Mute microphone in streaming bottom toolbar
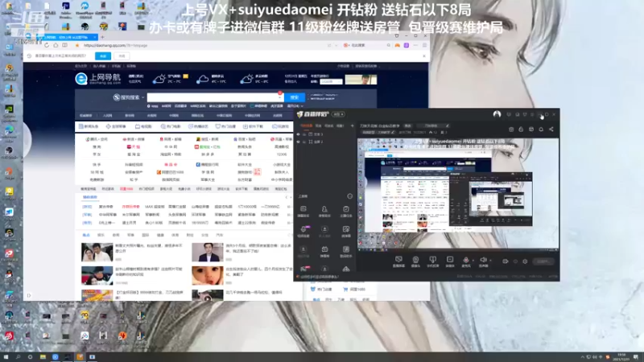 [x=466, y=260]
